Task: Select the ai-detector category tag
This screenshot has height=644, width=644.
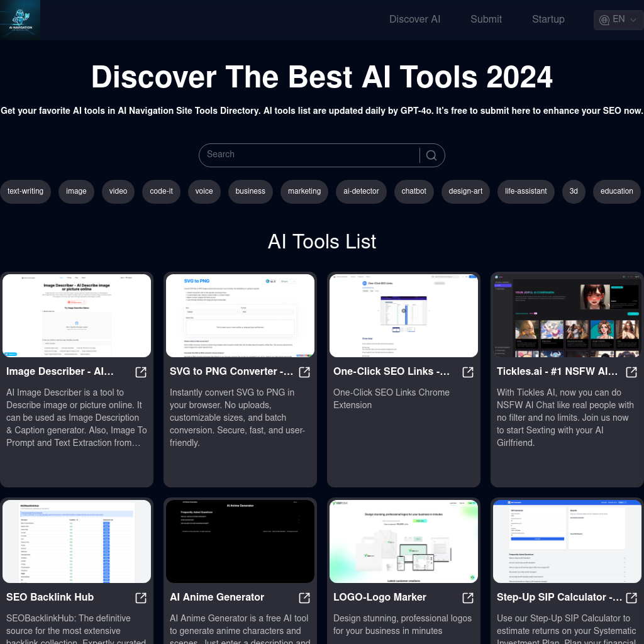Action: click(362, 191)
